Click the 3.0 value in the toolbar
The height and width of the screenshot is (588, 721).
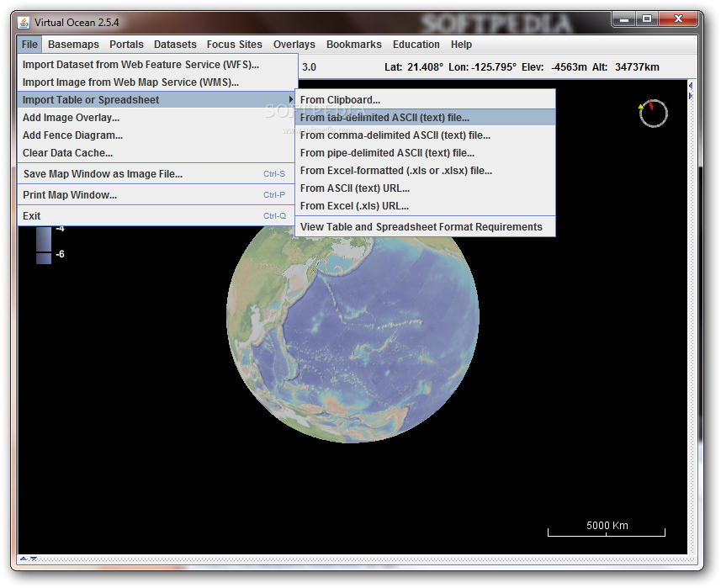(x=309, y=67)
